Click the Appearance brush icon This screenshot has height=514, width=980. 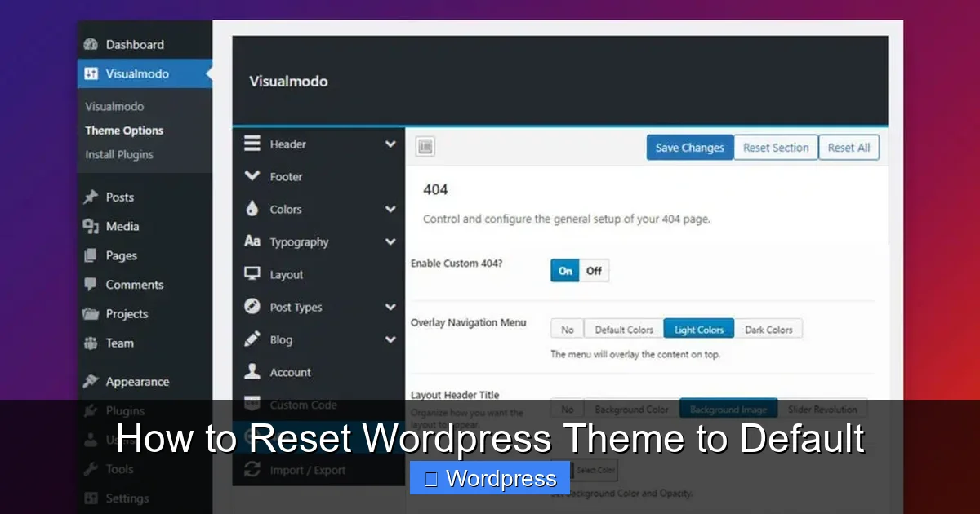(91, 382)
